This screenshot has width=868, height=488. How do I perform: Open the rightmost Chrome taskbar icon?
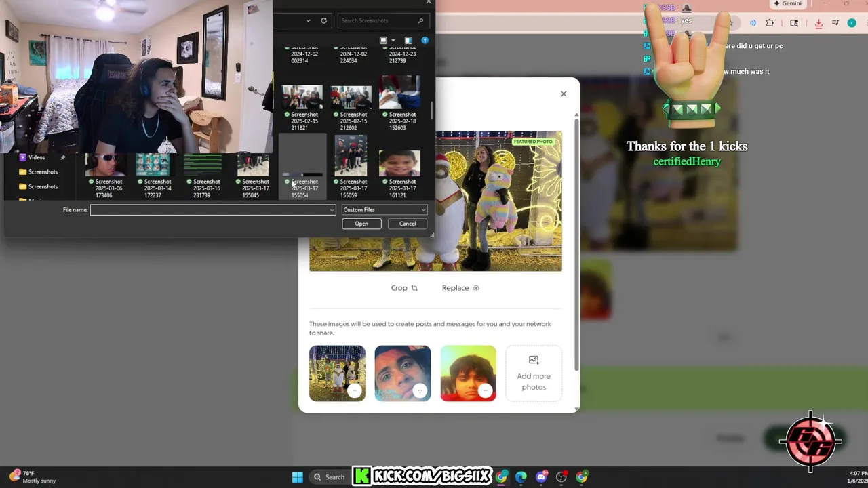pos(582,477)
